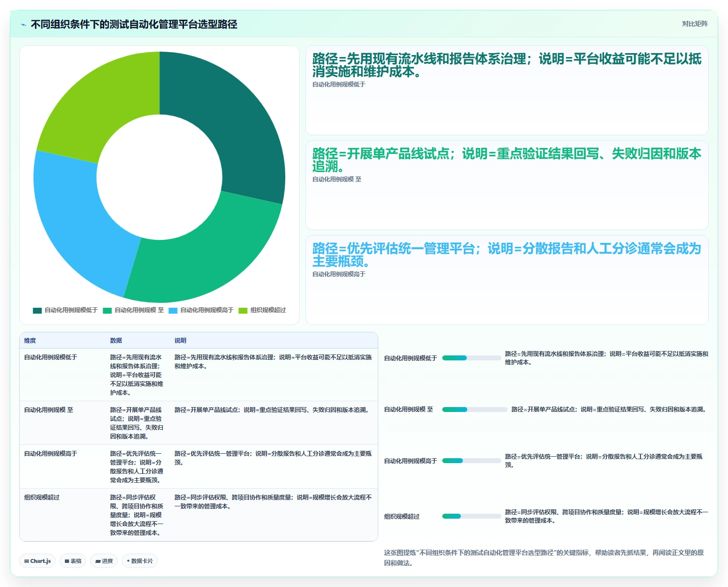Click the 维度 column header
Image resolution: width=728 pixels, height=587 pixels.
coord(30,340)
